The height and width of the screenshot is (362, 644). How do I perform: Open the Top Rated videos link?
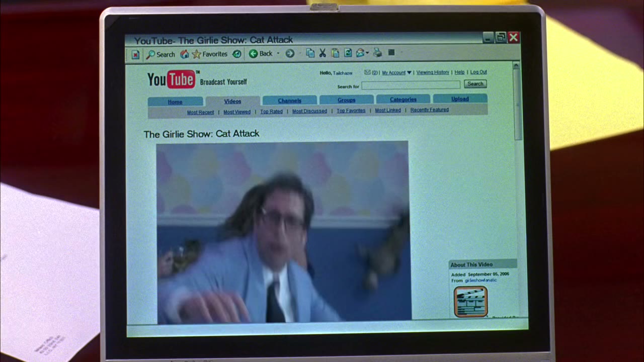tap(271, 111)
